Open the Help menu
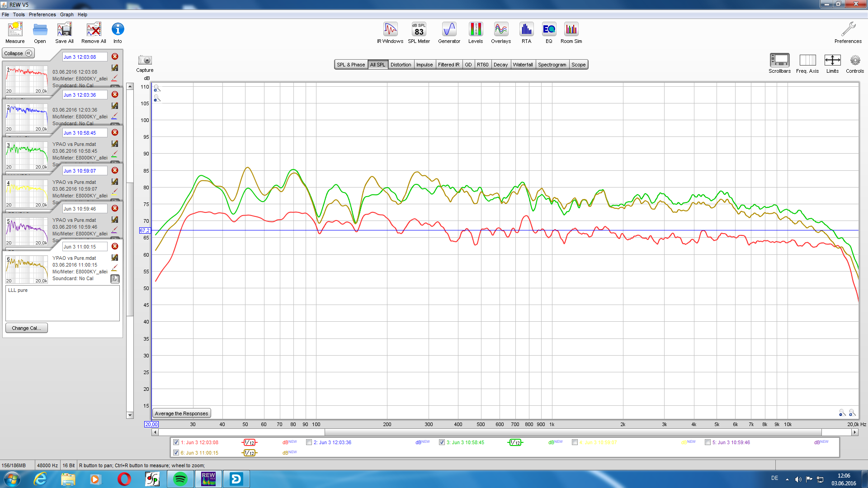This screenshot has height=488, width=868. [82, 14]
